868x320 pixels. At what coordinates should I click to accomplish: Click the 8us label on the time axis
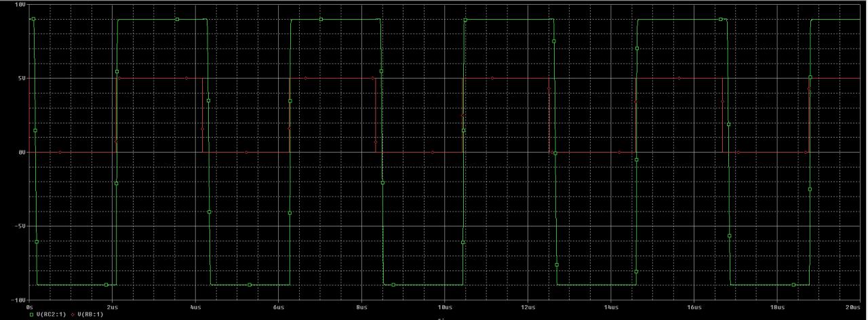[x=361, y=306]
